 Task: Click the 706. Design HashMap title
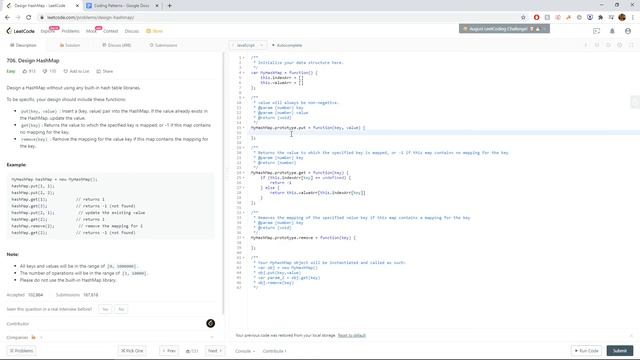33,60
